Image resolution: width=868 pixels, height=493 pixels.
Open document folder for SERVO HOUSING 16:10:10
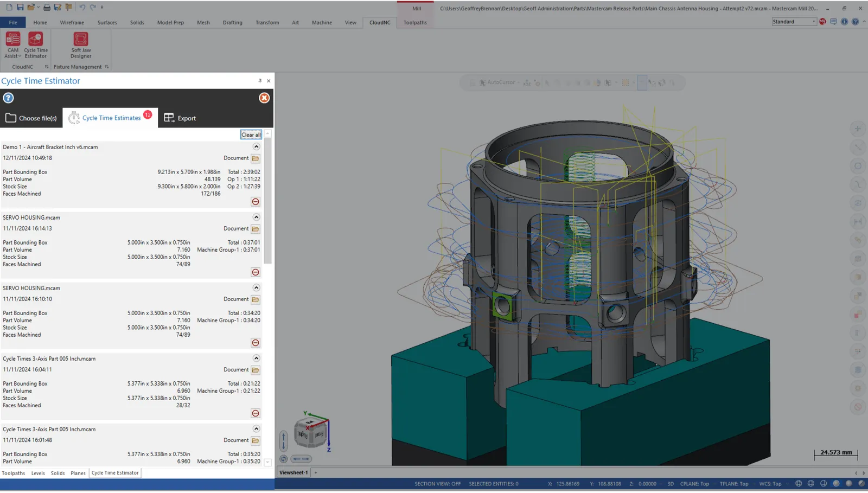pos(256,299)
